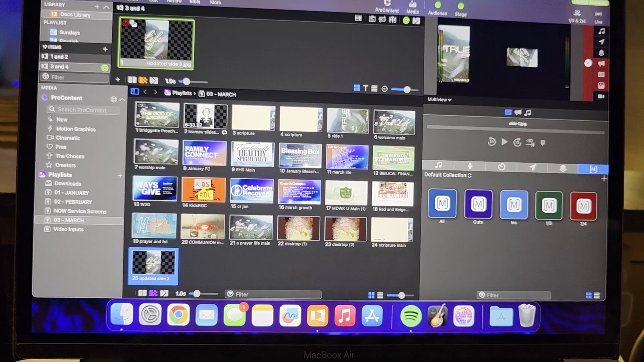644x362 pixels.
Task: Click the play button in media controls
Action: click(x=504, y=142)
